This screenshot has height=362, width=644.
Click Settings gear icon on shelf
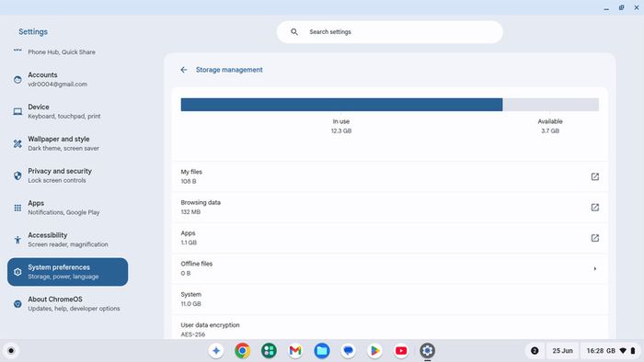(x=427, y=351)
